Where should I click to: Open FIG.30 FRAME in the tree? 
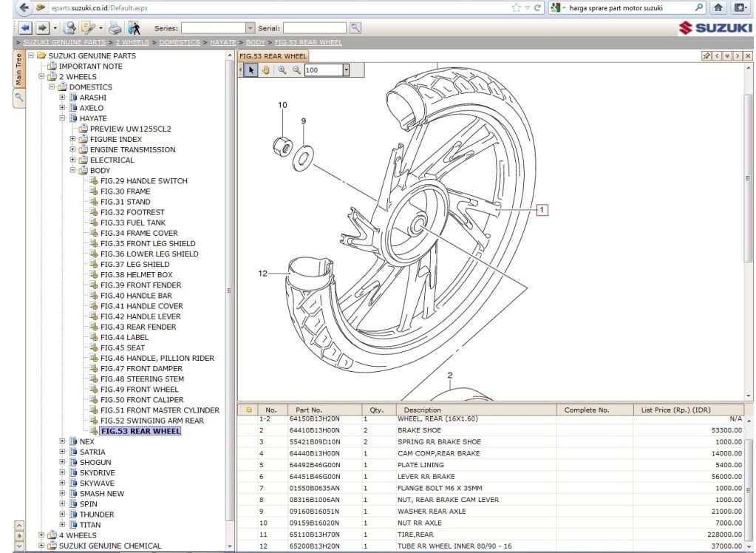[126, 191]
